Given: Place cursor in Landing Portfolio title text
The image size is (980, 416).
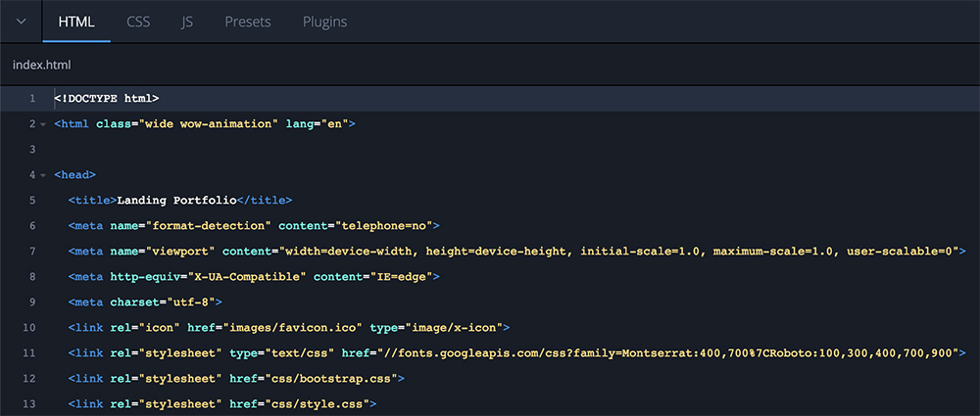Looking at the screenshot, I should pos(176,201).
